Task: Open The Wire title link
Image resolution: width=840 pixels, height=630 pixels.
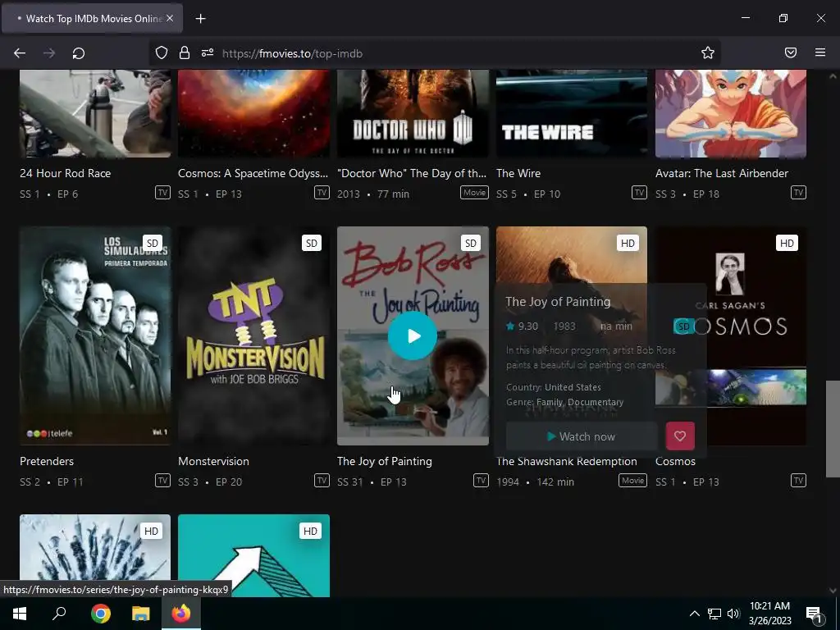Action: click(x=518, y=173)
